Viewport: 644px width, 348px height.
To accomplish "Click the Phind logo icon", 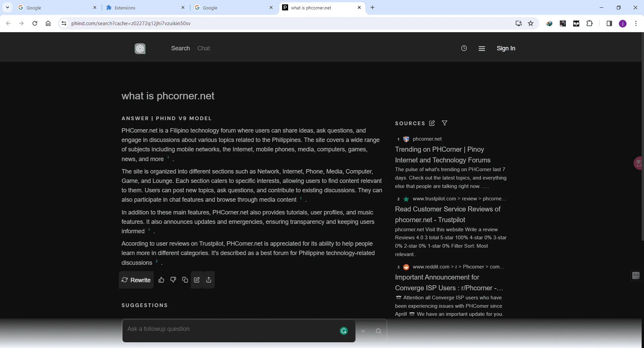I will (x=140, y=49).
